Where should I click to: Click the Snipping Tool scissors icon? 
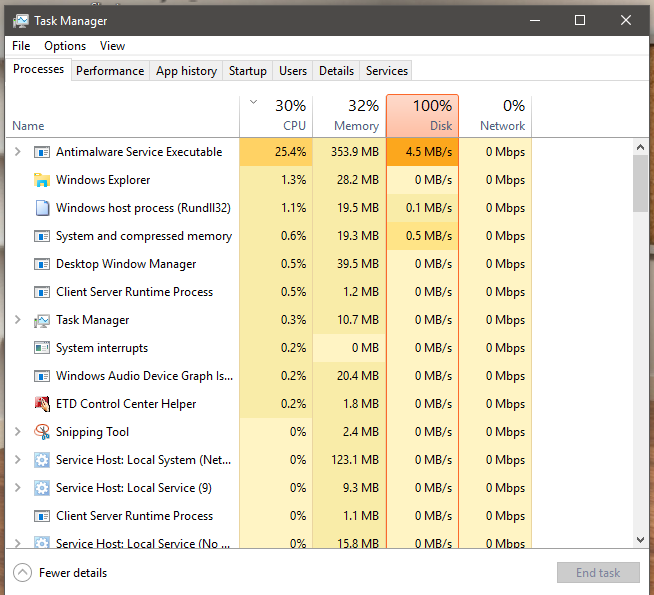click(42, 432)
